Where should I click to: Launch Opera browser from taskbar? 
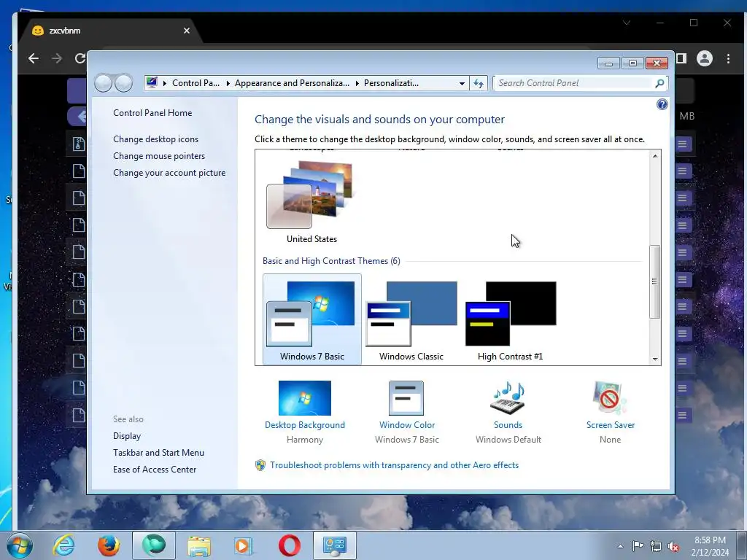tap(289, 545)
